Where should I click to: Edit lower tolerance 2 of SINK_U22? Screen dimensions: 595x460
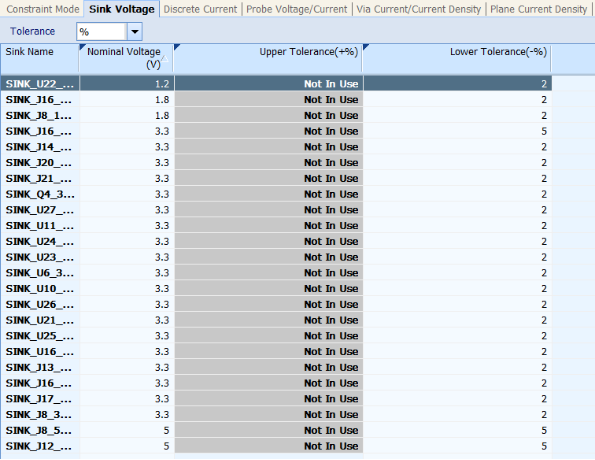click(x=458, y=83)
